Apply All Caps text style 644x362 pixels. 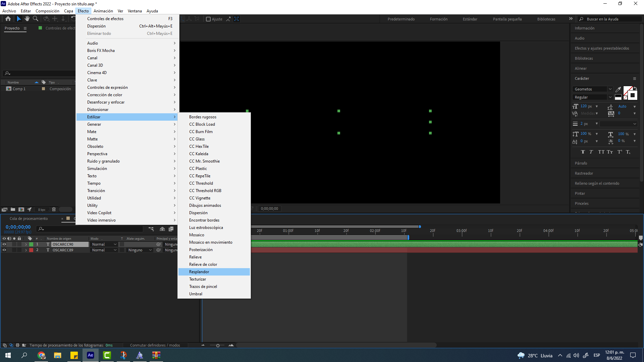tap(601, 152)
